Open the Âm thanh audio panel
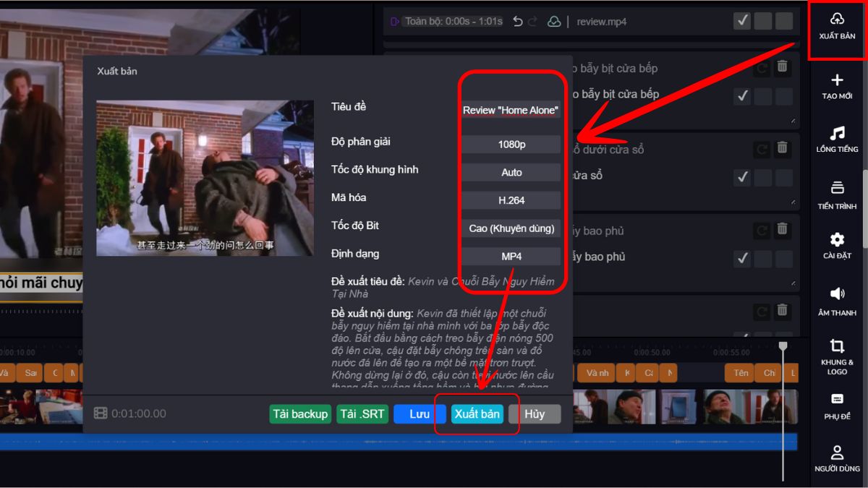 (x=837, y=300)
